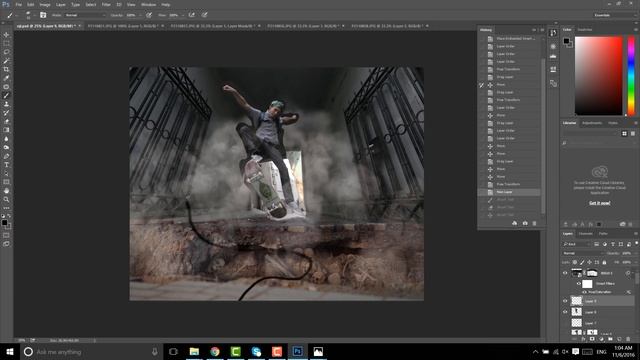Image resolution: width=640 pixels, height=360 pixels.
Task: Select the Lasso tool
Action: (x=6, y=52)
